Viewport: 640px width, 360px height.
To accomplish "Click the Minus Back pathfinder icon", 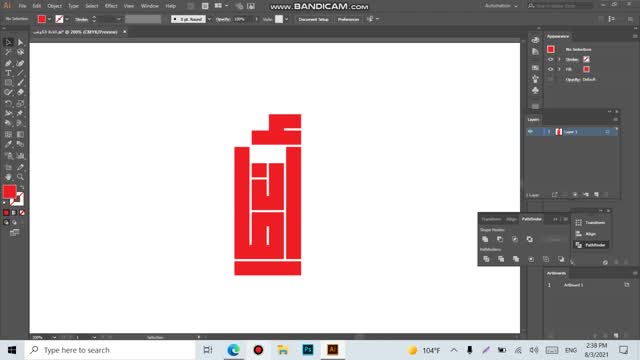I will (x=561, y=259).
